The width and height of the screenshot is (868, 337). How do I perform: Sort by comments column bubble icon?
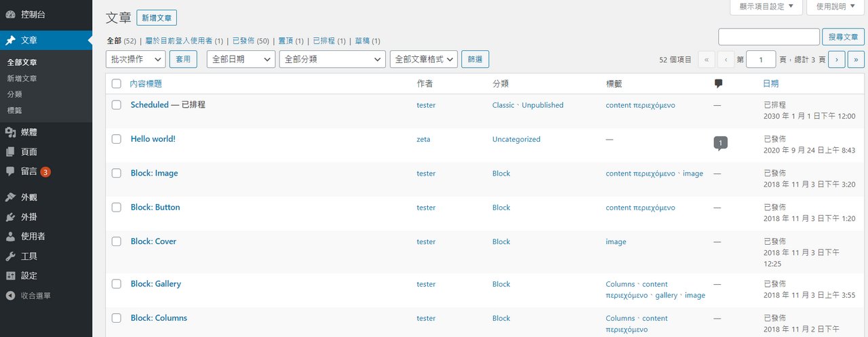pos(718,84)
